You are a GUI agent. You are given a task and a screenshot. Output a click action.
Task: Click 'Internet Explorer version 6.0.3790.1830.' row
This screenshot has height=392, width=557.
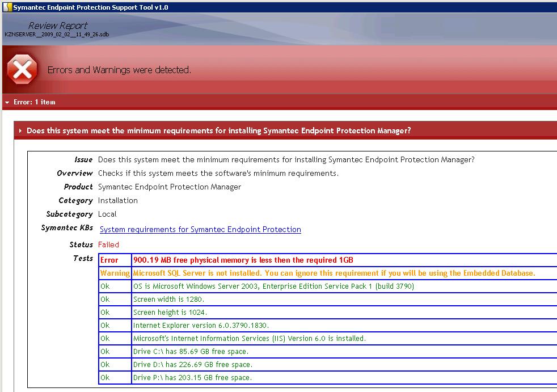coord(201,326)
